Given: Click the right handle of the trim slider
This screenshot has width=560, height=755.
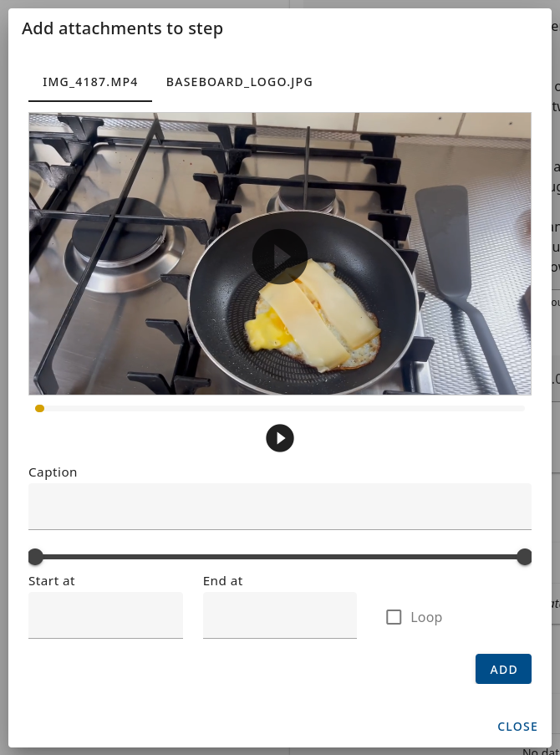Looking at the screenshot, I should [x=524, y=557].
